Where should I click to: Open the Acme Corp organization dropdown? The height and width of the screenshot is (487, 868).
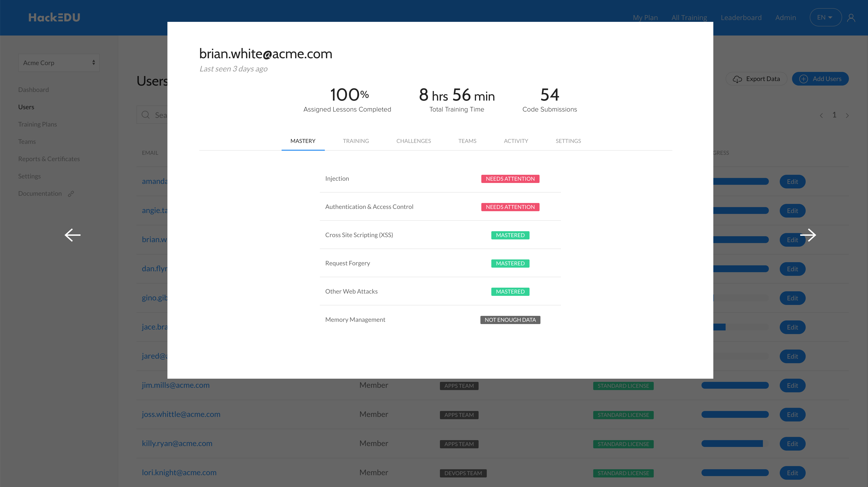59,63
